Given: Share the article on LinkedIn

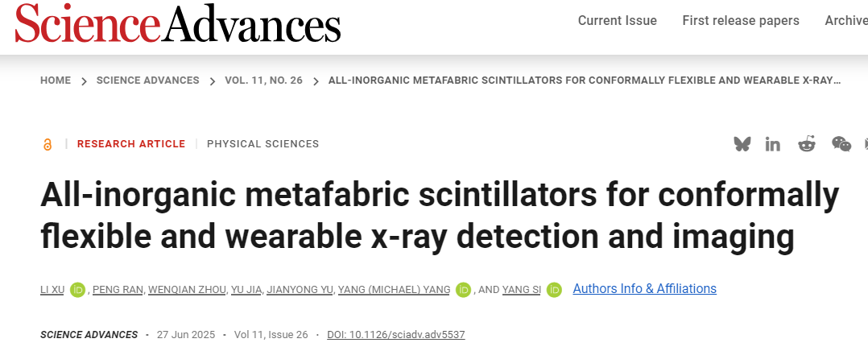Looking at the screenshot, I should [773, 144].
